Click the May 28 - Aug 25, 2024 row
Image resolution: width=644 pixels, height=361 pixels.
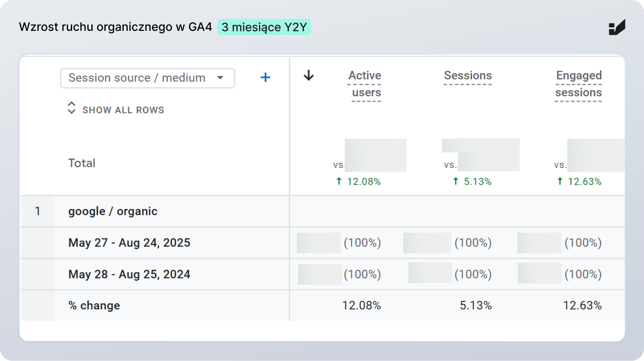click(129, 274)
